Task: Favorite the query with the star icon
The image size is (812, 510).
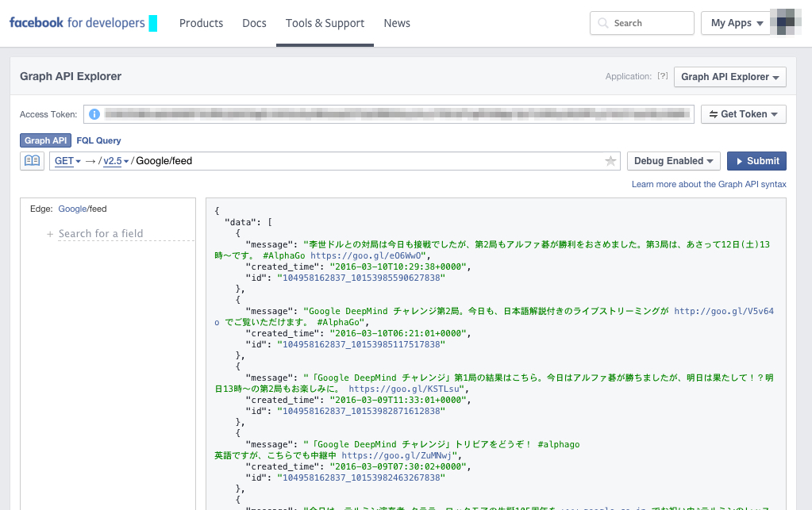Action: coord(610,161)
